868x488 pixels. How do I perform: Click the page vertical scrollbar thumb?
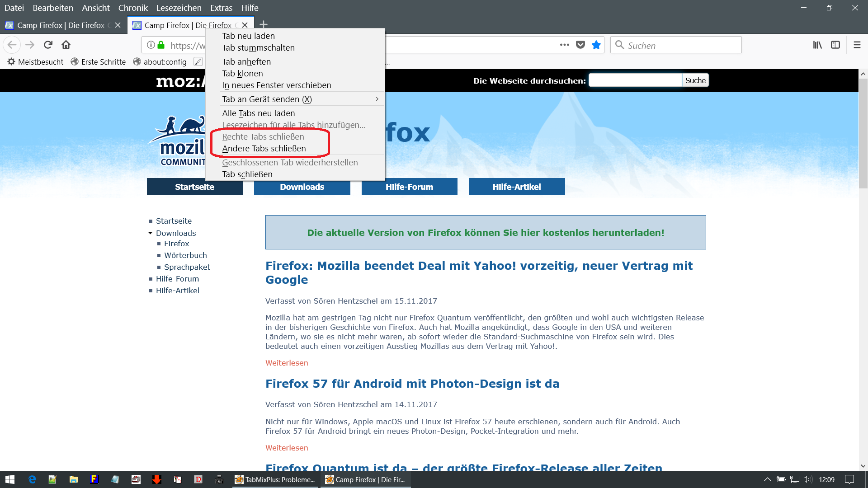863,133
